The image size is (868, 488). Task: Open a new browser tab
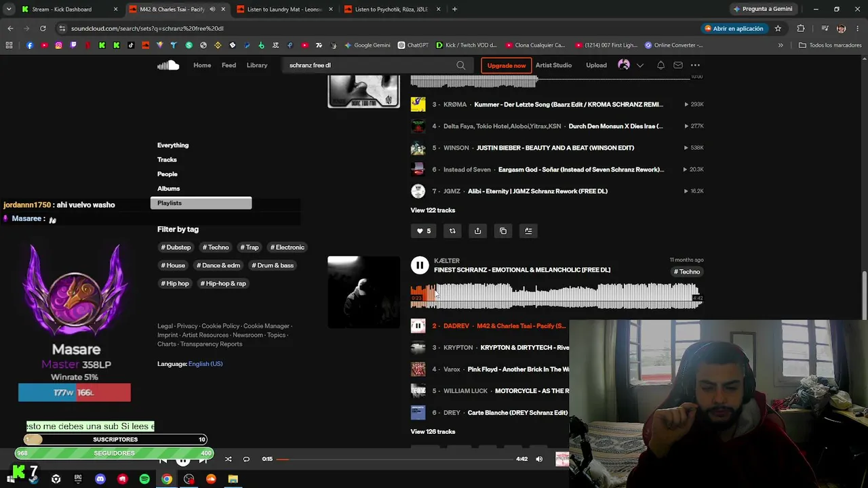coord(454,9)
